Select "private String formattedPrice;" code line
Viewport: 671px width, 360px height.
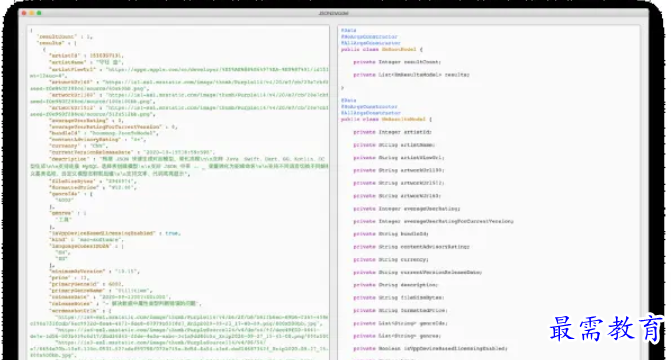tap(401, 311)
